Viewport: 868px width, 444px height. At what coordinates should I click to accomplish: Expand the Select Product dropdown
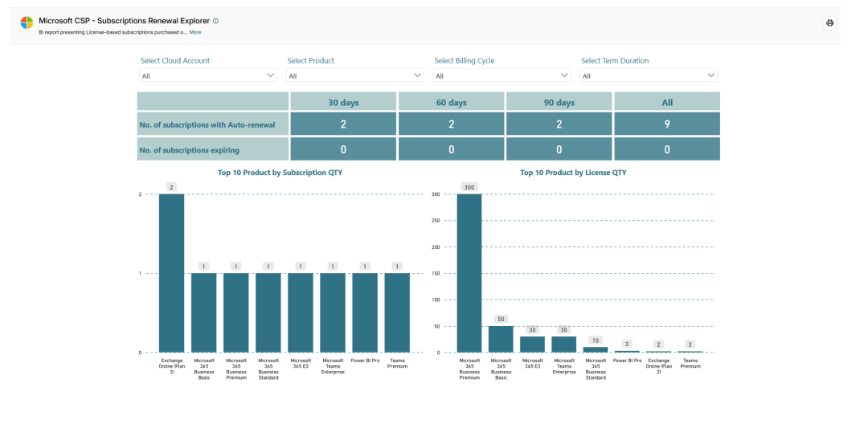(355, 75)
